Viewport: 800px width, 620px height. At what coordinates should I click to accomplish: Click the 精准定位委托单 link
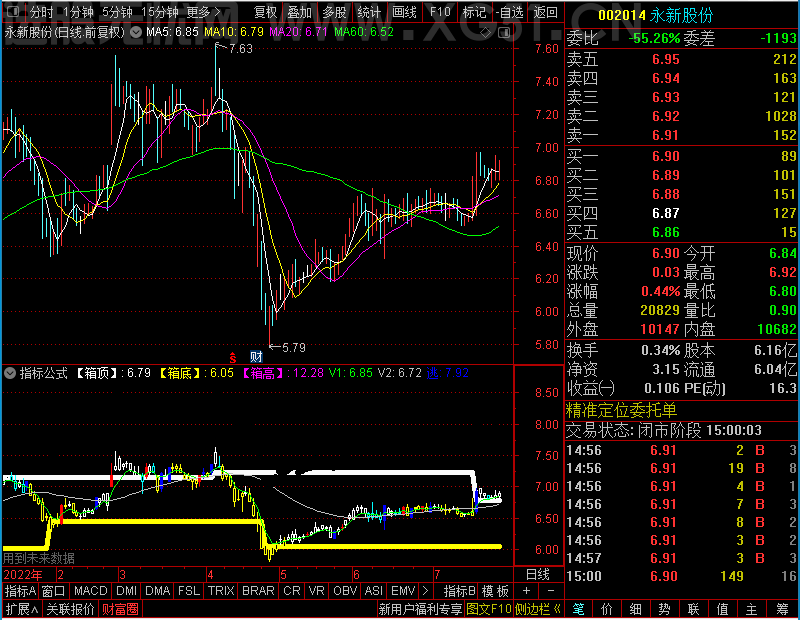click(621, 410)
